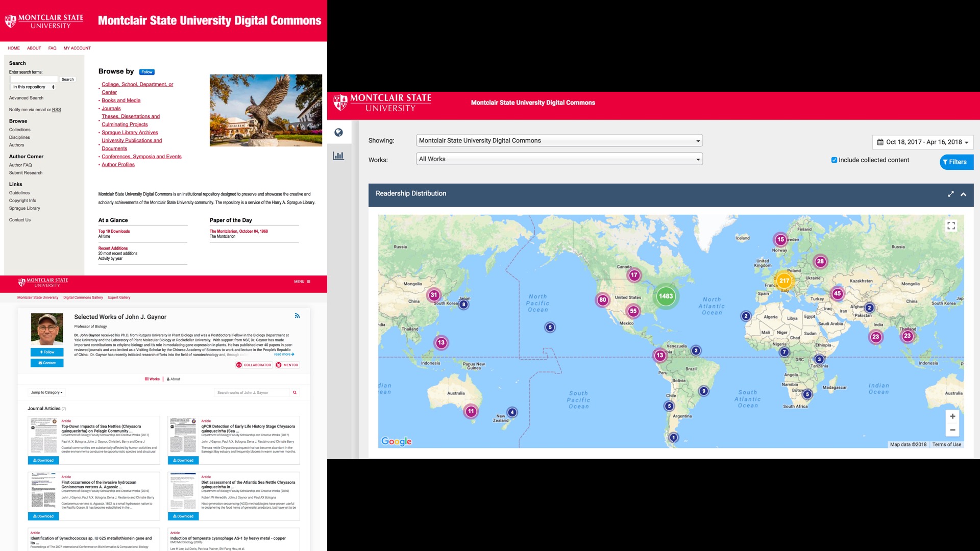The width and height of the screenshot is (980, 551).
Task: Open the Showing repository dropdown
Action: (559, 140)
